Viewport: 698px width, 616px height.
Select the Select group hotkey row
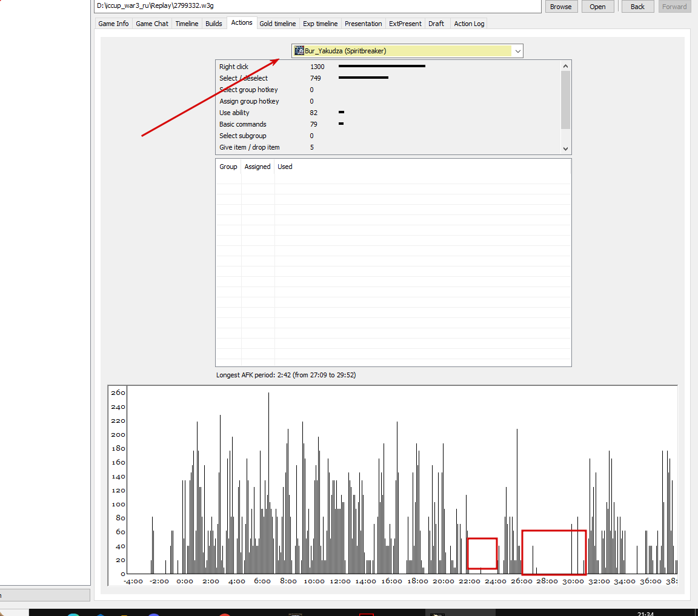387,90
